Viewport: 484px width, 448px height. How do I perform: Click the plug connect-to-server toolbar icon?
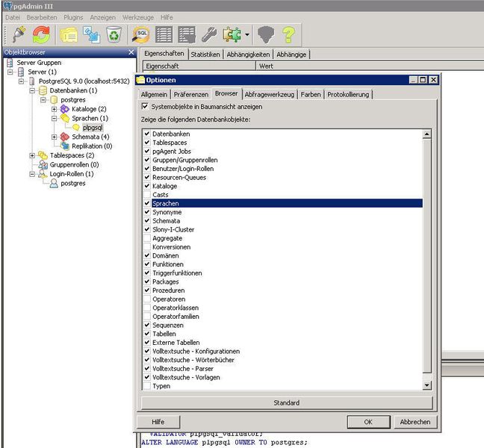(x=19, y=34)
